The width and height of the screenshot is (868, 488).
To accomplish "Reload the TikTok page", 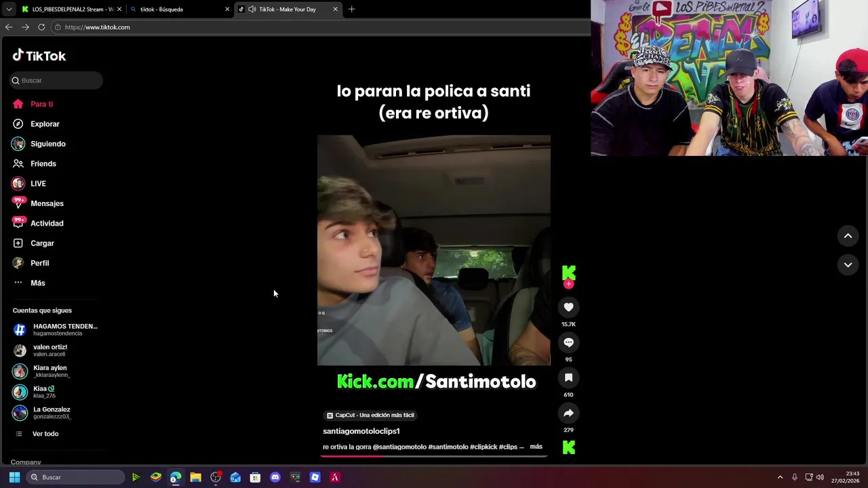I will (41, 27).
